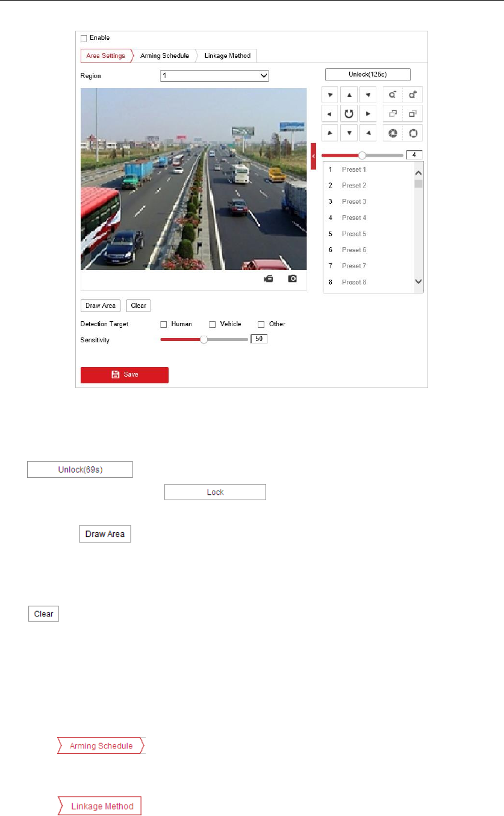
Task: Click the live highway video preview
Action: click(x=194, y=179)
